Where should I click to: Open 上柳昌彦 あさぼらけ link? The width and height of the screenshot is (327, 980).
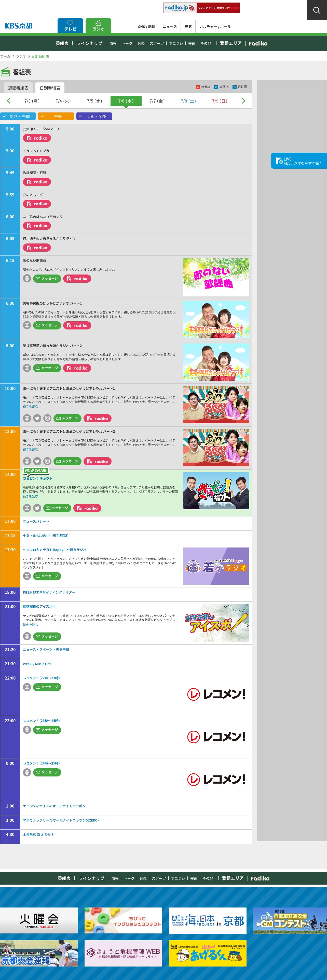pos(38,834)
